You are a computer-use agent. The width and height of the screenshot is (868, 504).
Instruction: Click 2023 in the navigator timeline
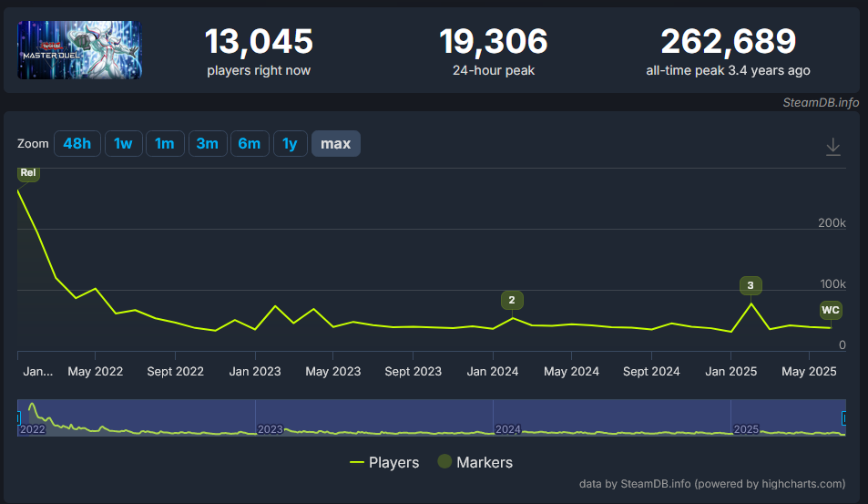point(271,429)
